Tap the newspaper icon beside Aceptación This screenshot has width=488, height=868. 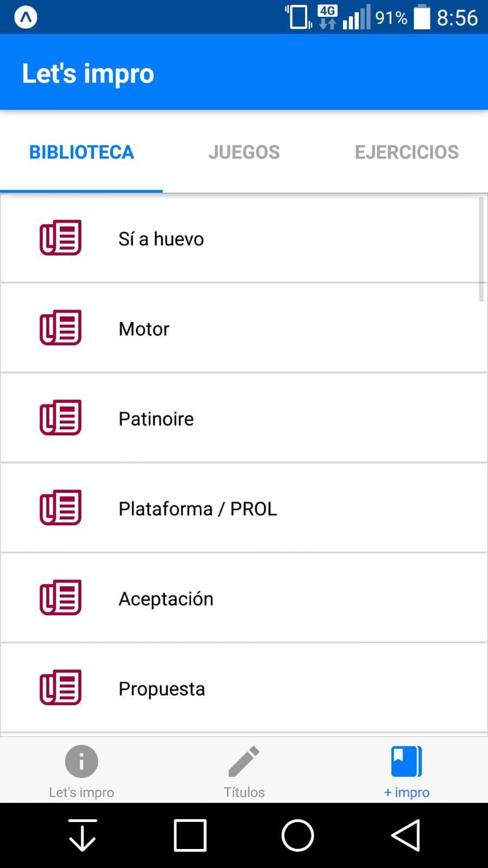pos(60,597)
